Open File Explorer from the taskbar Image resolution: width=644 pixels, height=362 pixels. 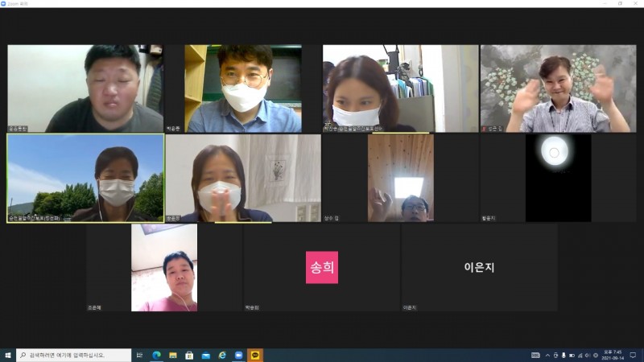tap(173, 355)
